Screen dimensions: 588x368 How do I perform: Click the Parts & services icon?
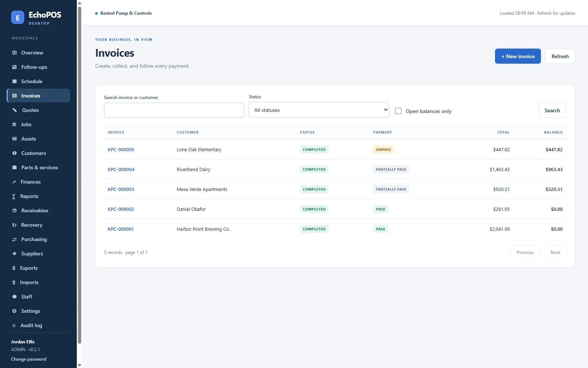pyautogui.click(x=14, y=167)
